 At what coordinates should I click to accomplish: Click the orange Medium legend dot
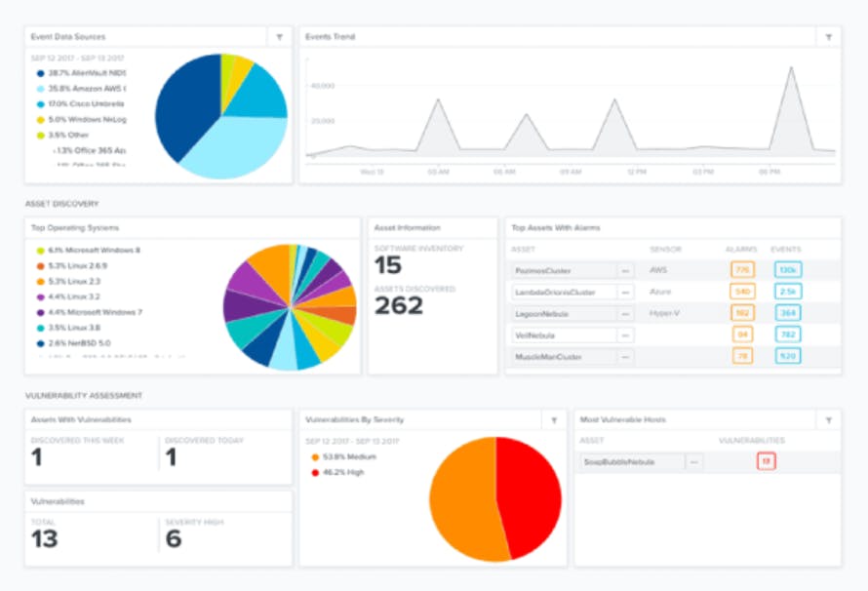point(314,456)
